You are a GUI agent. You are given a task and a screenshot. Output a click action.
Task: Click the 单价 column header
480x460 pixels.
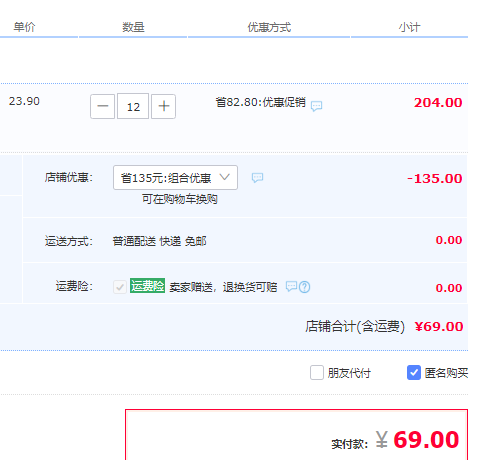click(24, 27)
